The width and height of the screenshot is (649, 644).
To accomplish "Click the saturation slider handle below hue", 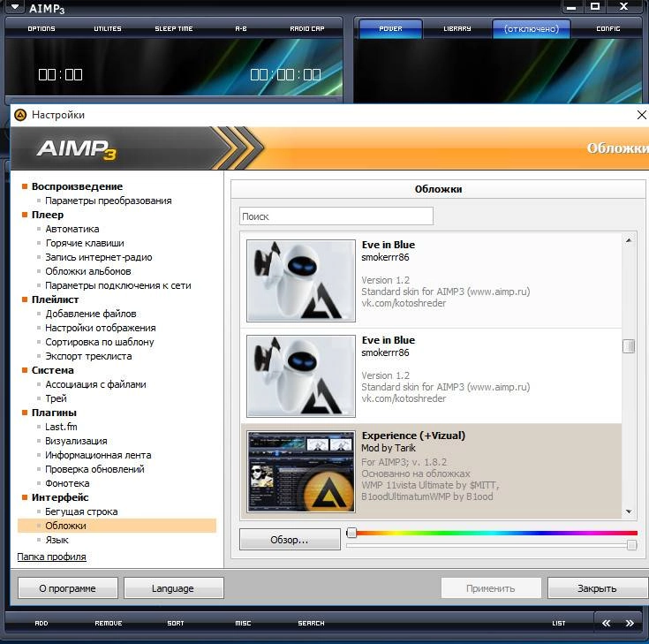I will coord(631,545).
